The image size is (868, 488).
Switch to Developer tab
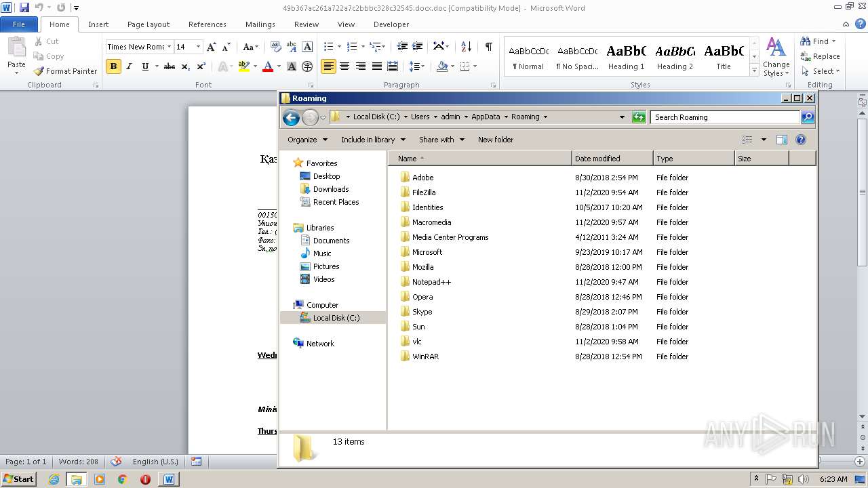[x=391, y=24]
